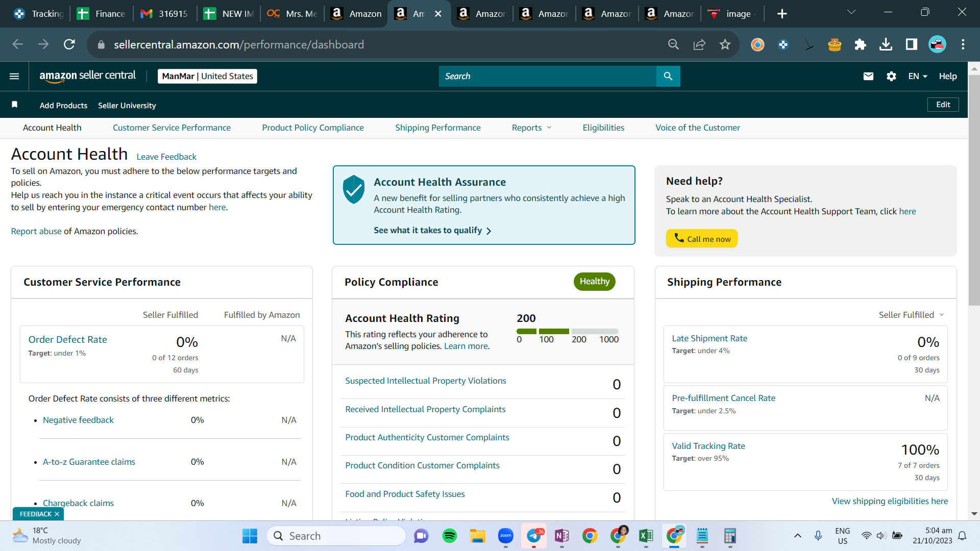The image size is (980, 551).
Task: Click the Call me now button
Action: click(701, 238)
